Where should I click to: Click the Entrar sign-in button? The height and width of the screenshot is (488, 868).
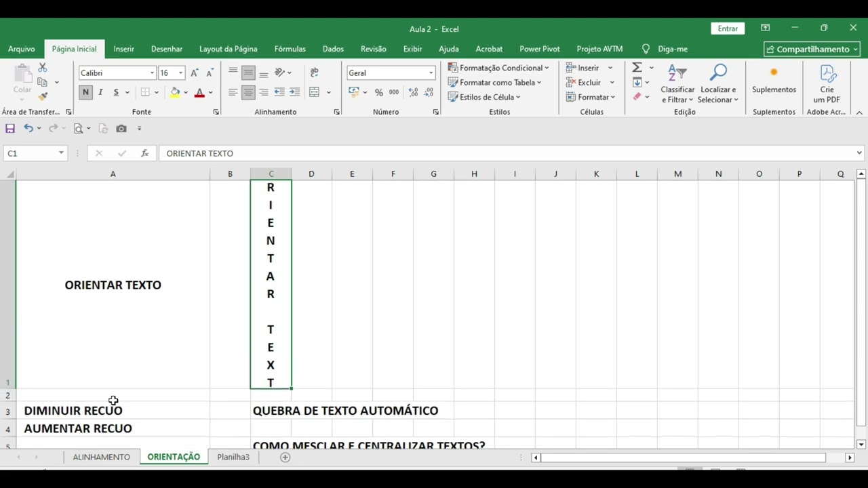point(728,28)
